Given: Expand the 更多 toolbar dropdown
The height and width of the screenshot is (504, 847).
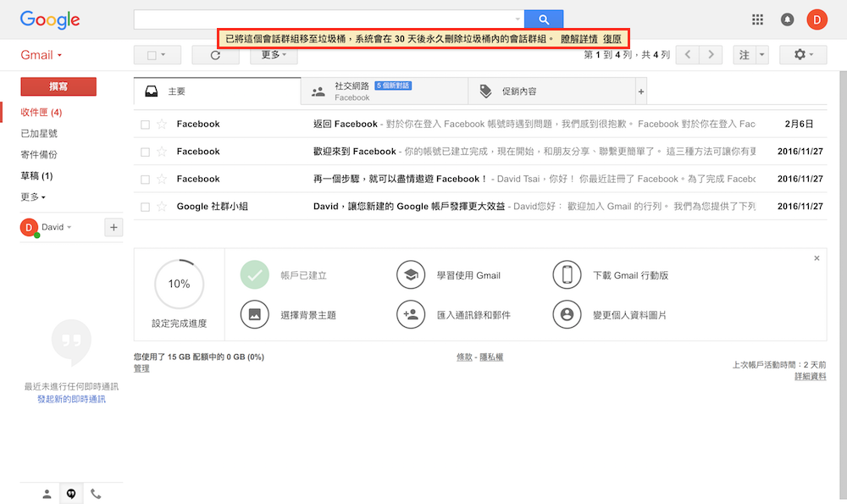Looking at the screenshot, I should [x=274, y=55].
